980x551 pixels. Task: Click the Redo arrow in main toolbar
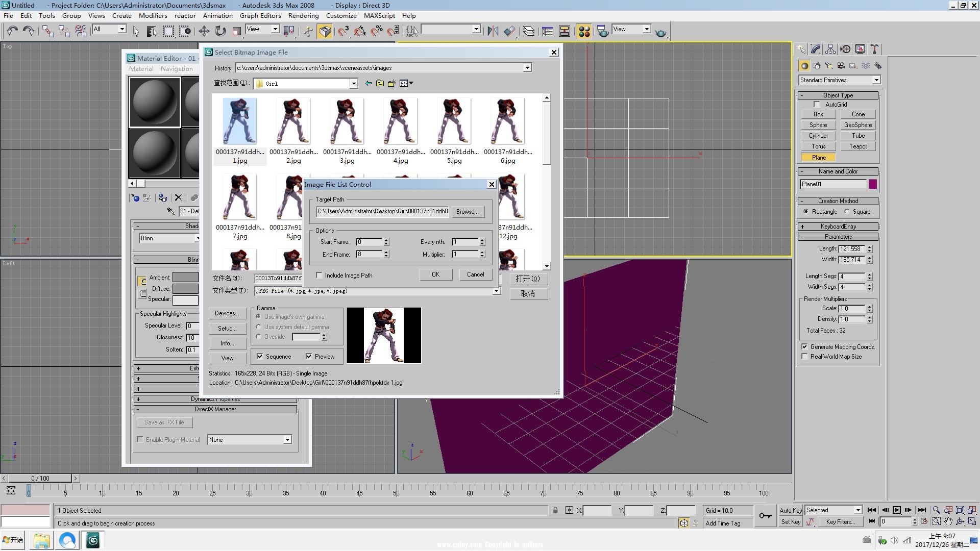[29, 31]
